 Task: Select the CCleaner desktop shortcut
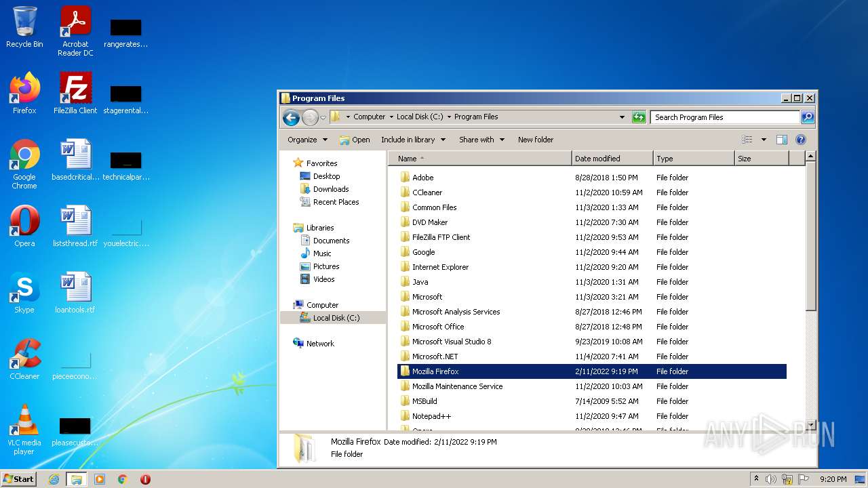(x=24, y=359)
